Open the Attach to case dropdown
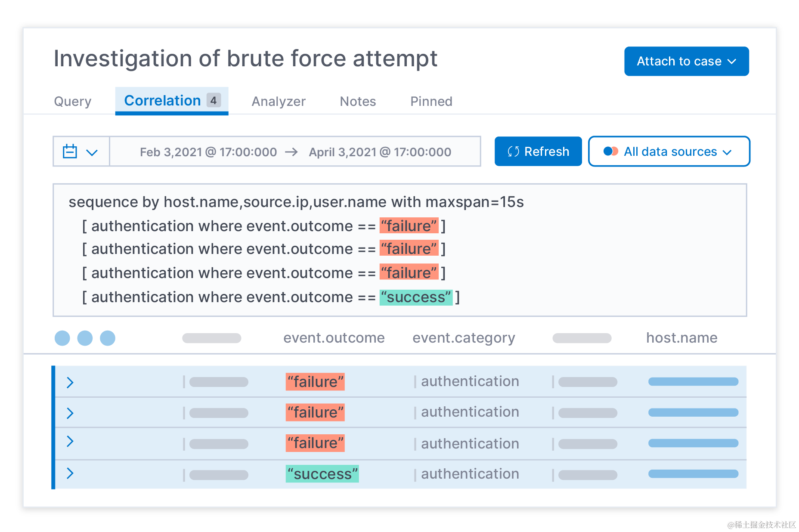Image resolution: width=799 pixels, height=532 pixels. click(686, 61)
